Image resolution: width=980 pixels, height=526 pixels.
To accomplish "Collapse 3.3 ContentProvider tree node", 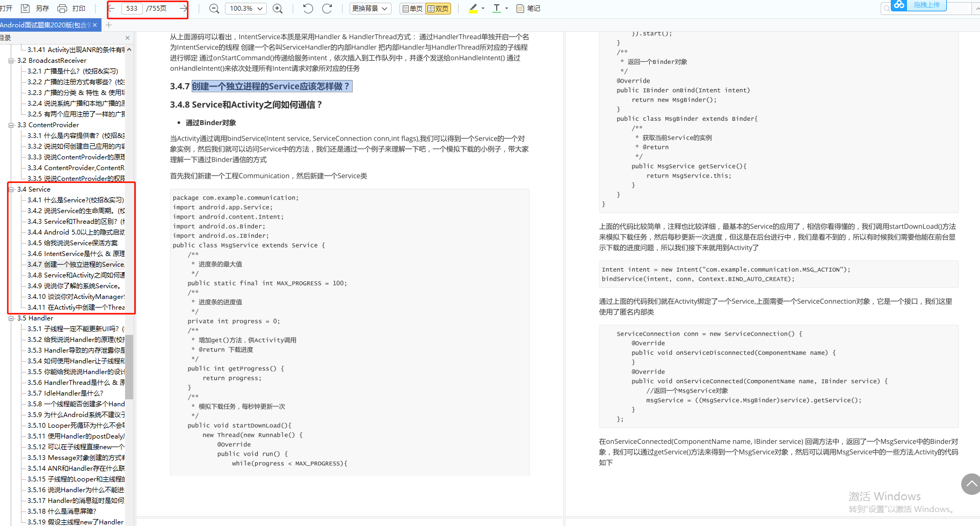I will 11,125.
